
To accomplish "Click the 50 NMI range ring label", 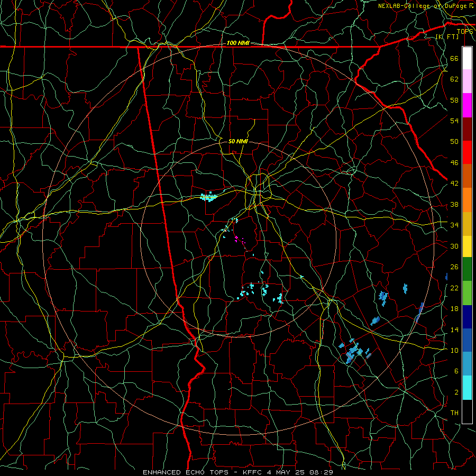I will point(238,141).
